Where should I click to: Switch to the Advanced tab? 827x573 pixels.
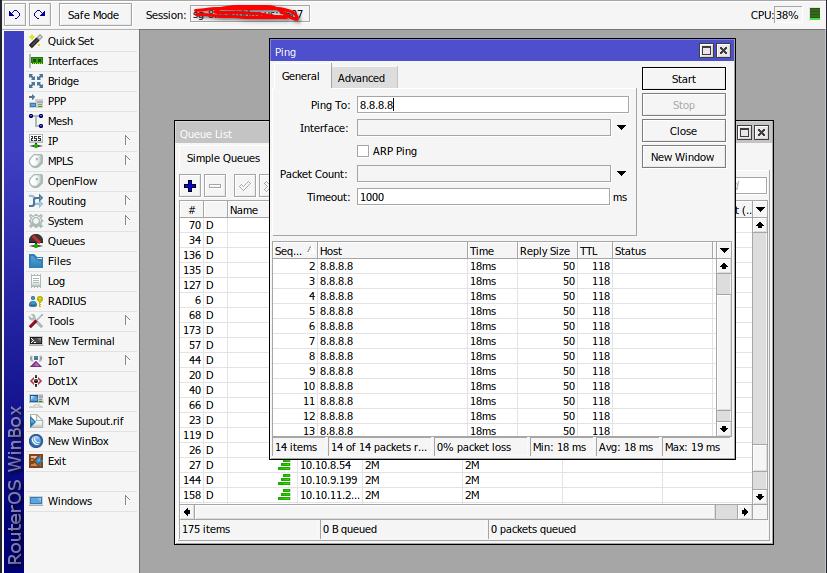point(362,78)
